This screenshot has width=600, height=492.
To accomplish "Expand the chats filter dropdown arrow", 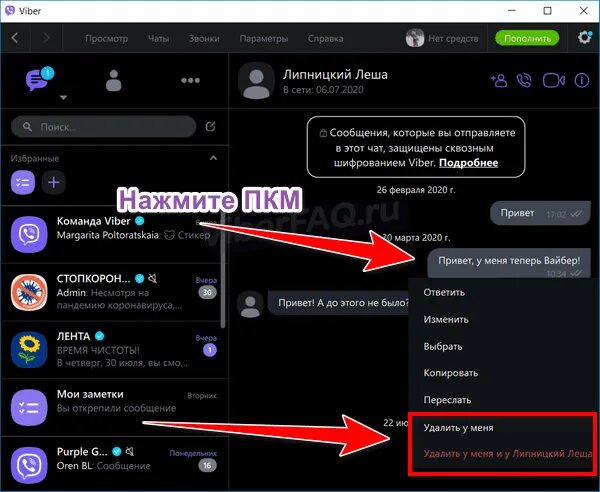I will click(x=64, y=98).
